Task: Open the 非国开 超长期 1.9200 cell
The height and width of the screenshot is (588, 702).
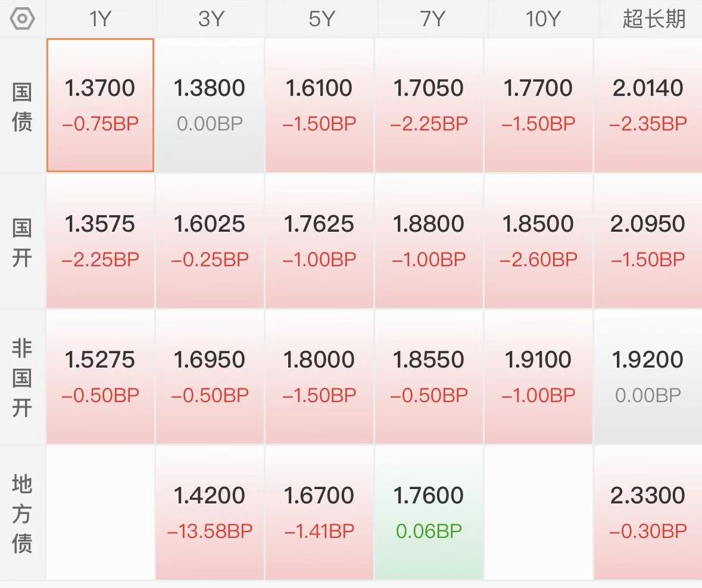Action: tap(648, 377)
